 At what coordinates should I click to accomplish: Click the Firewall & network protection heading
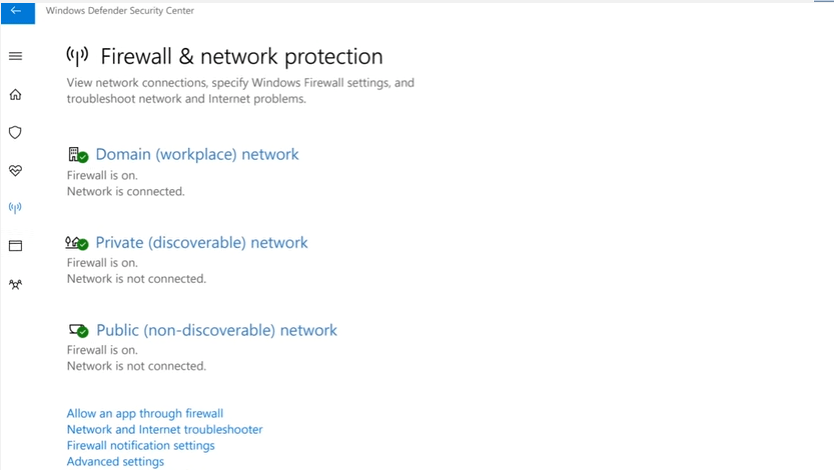tap(241, 57)
